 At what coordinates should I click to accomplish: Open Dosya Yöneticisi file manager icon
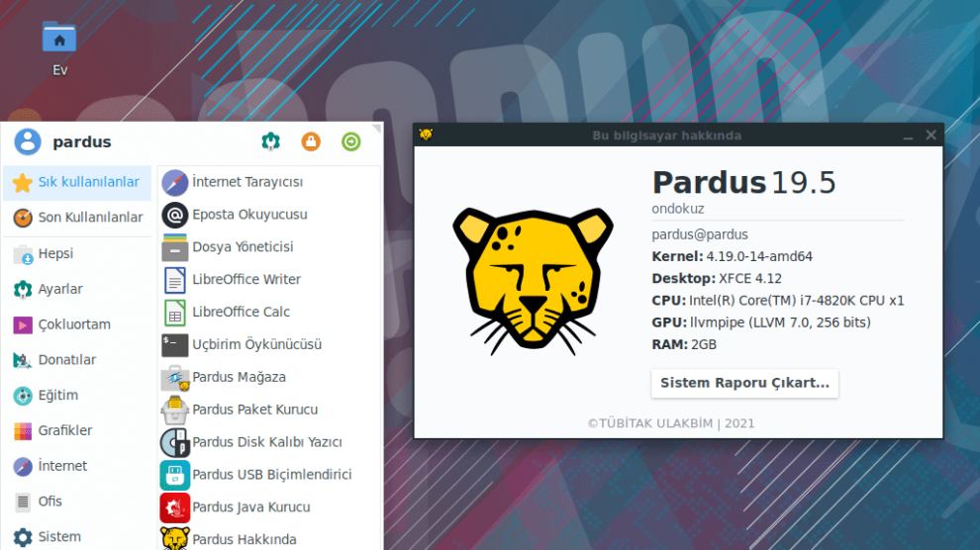pos(174,247)
